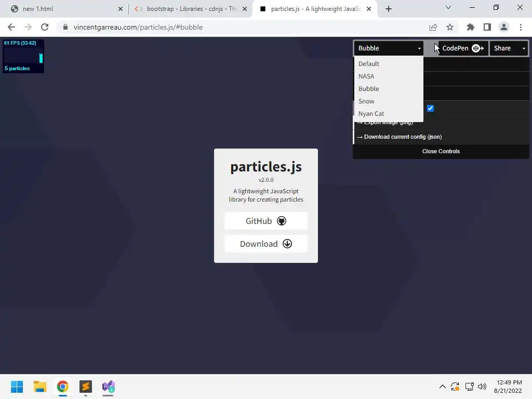
Task: Click the particles.js title heading
Action: [x=266, y=167]
